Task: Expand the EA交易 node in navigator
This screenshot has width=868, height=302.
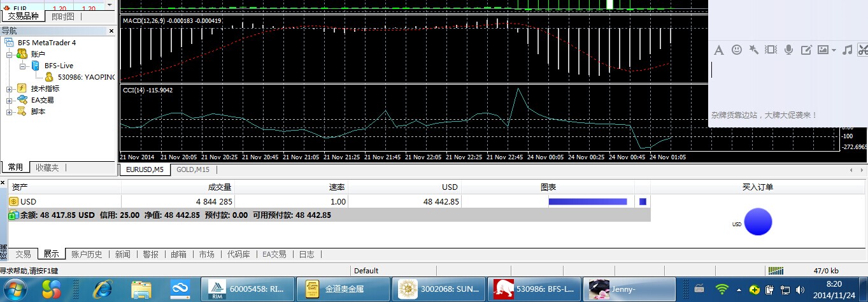Action: coord(9,100)
